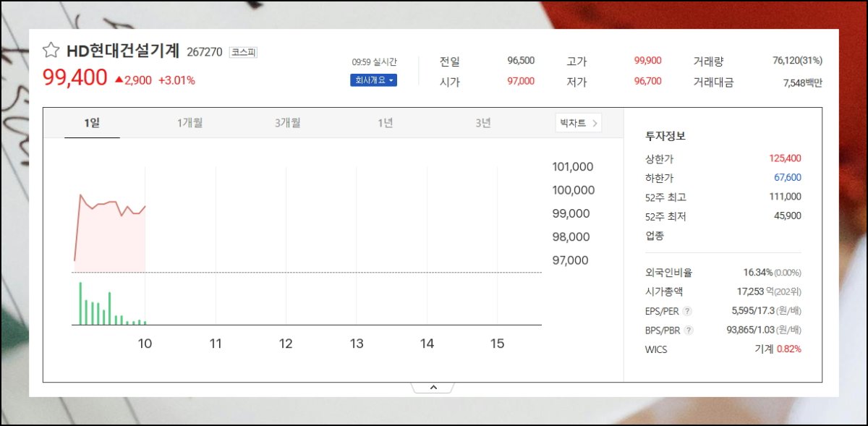Viewport: 868px width, 426px height.
Task: Click the 13 o'clock axis label
Action: click(x=357, y=344)
